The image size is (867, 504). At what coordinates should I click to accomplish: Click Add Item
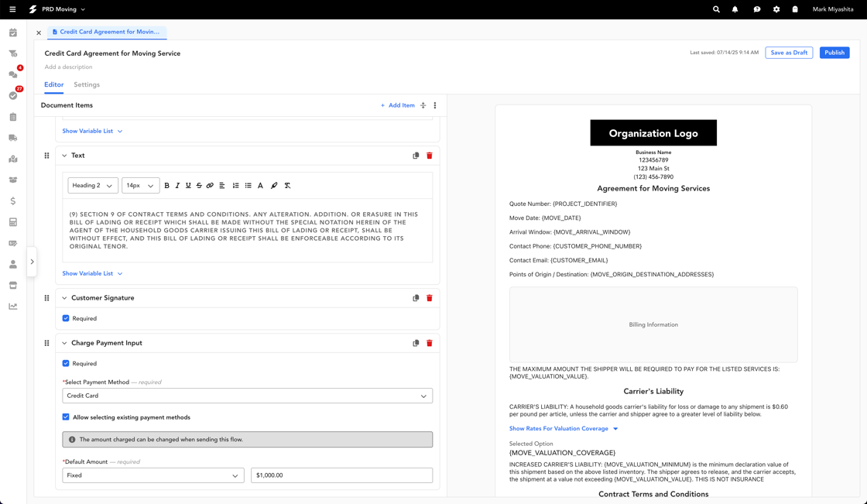click(398, 105)
